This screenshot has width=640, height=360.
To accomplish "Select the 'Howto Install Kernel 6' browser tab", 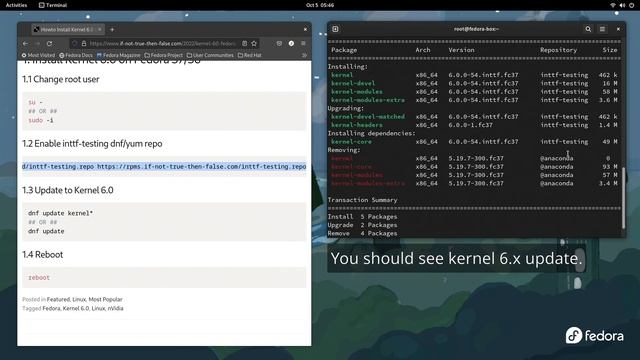I will tap(67, 29).
